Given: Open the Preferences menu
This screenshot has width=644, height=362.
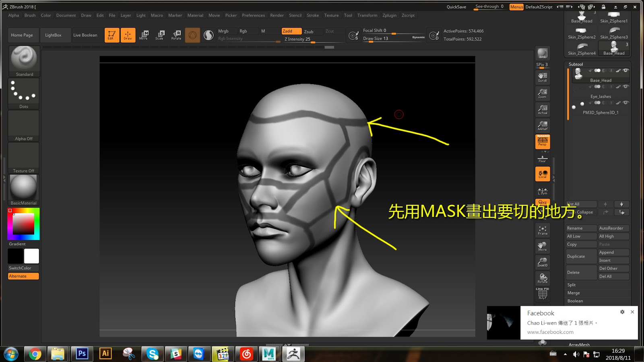Looking at the screenshot, I should tap(253, 15).
